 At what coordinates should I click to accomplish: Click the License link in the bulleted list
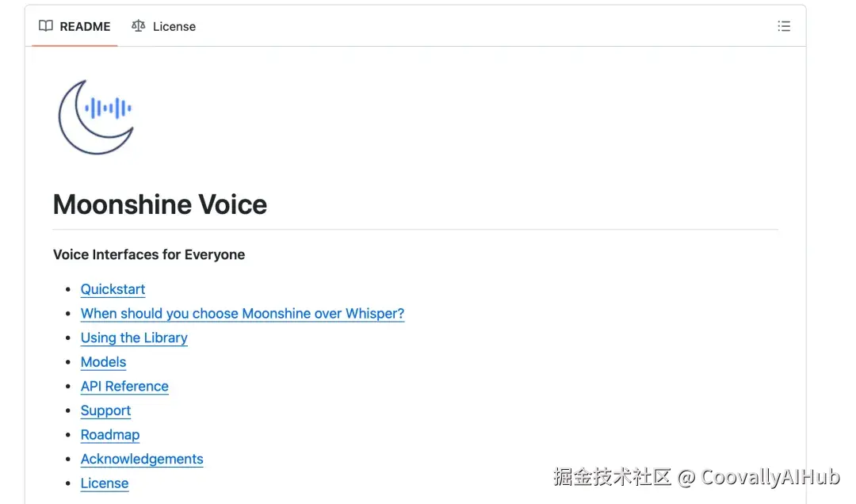105,483
